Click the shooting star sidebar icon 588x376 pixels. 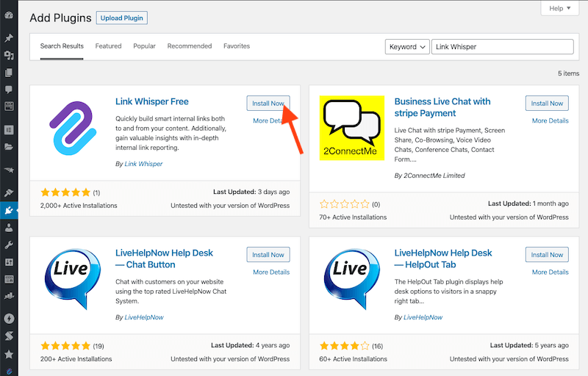(9, 170)
